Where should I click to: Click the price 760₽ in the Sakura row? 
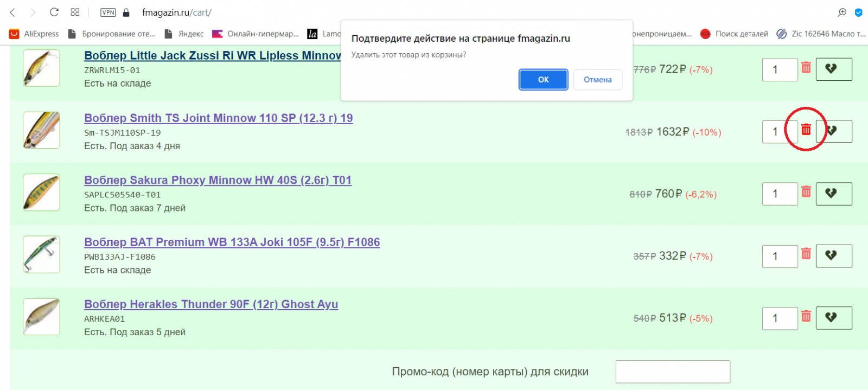669,194
